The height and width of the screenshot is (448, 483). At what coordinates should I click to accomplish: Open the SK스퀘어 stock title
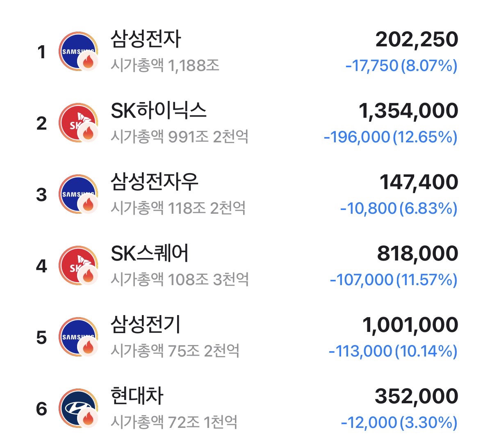[x=149, y=253]
